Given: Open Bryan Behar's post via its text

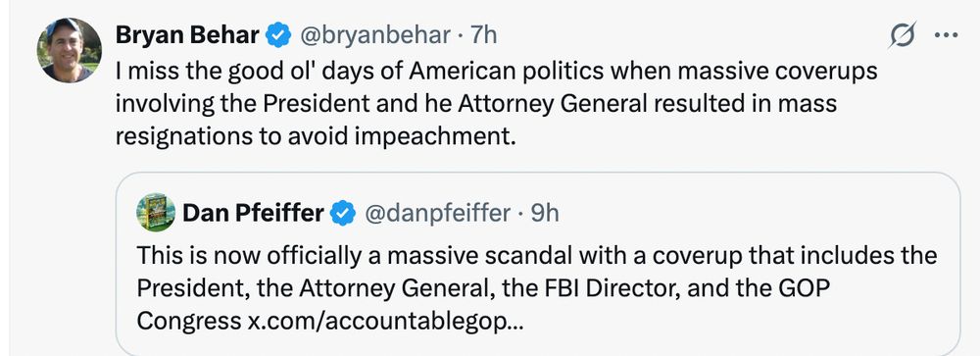Looking at the screenshot, I should click(496, 104).
